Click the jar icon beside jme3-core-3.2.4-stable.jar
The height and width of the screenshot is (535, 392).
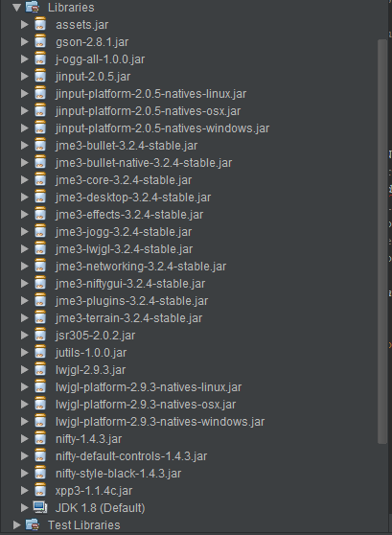click(x=40, y=180)
